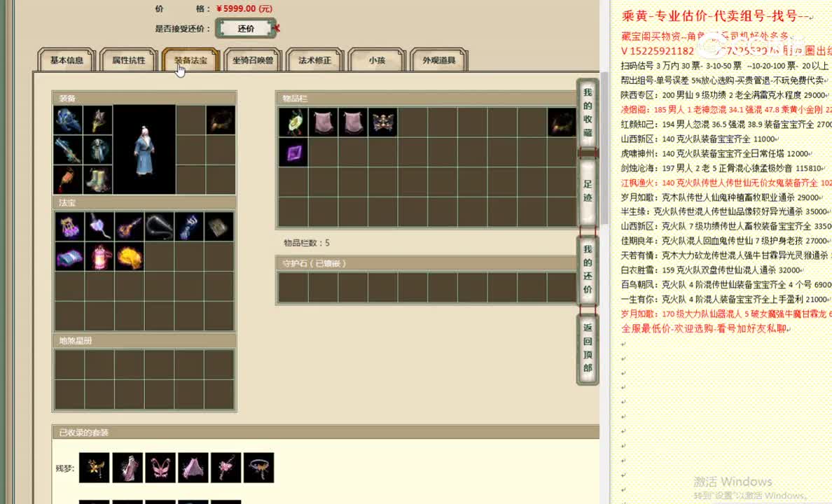This screenshot has height=504, width=832.
Task: Inspect the blue claw hand fabao icon
Action: [189, 227]
